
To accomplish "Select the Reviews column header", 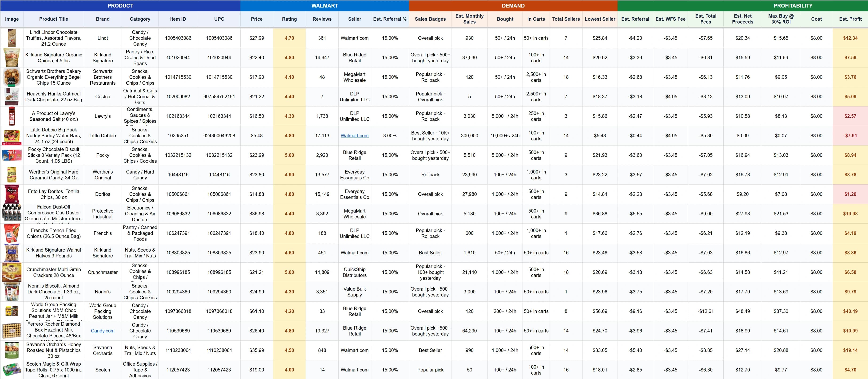I will (x=322, y=19).
